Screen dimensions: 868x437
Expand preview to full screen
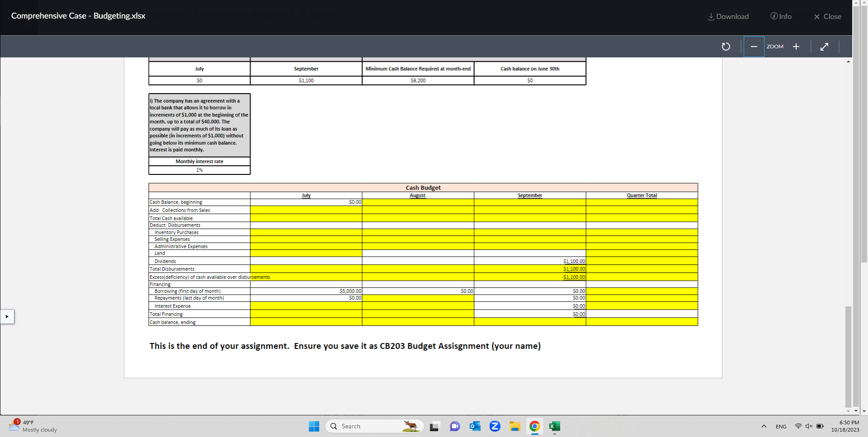point(824,47)
